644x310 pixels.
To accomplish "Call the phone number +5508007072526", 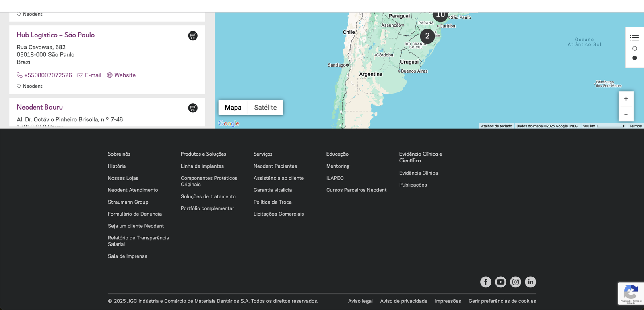I will click(x=47, y=75).
